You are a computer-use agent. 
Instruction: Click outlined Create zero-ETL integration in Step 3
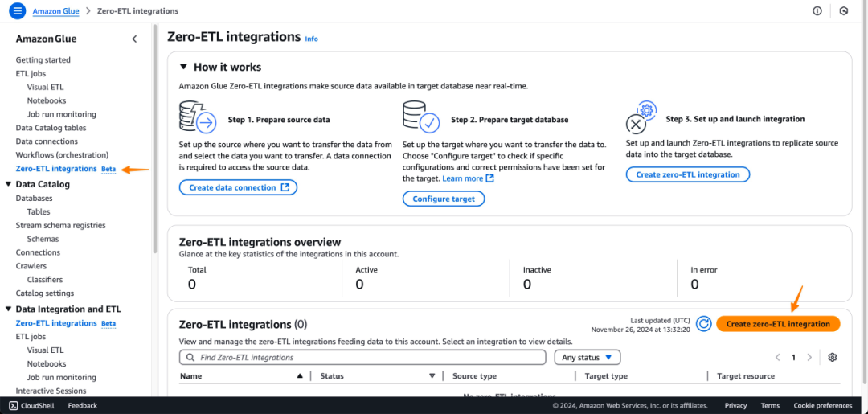[x=688, y=174]
